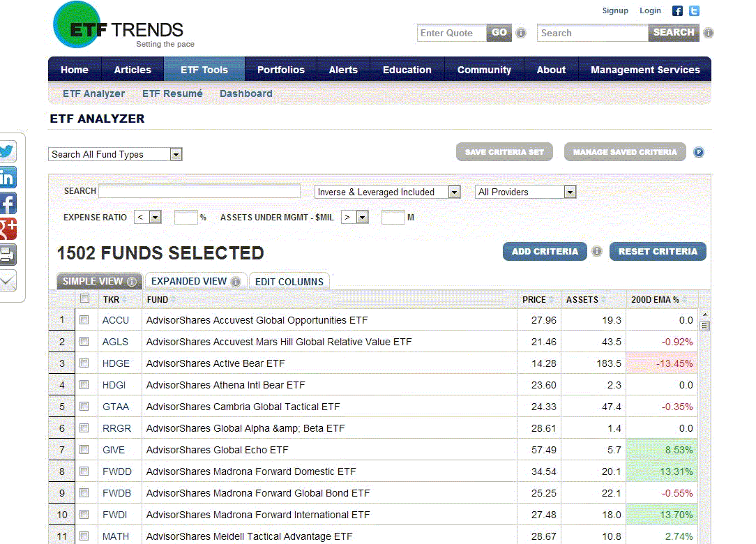Share via Twitter in the side bar
756x544 pixels.
point(8,151)
